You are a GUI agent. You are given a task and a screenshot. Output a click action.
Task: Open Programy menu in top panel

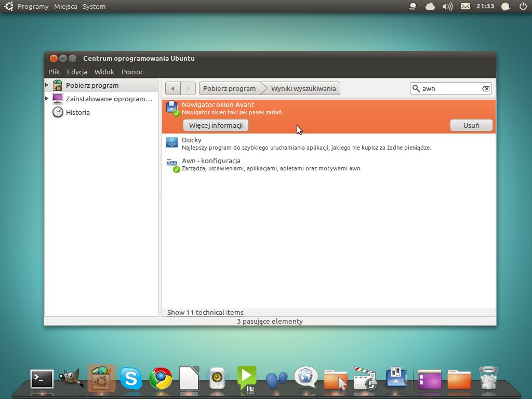33,6
